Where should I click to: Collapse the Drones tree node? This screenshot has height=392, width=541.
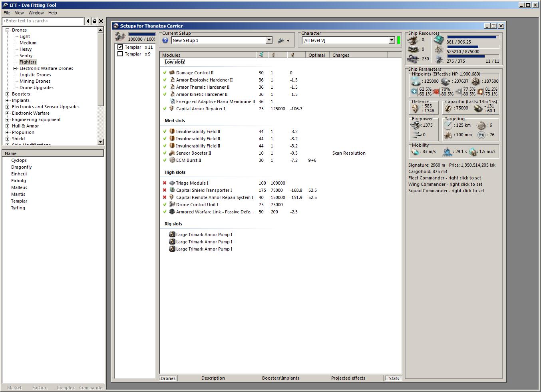8,30
